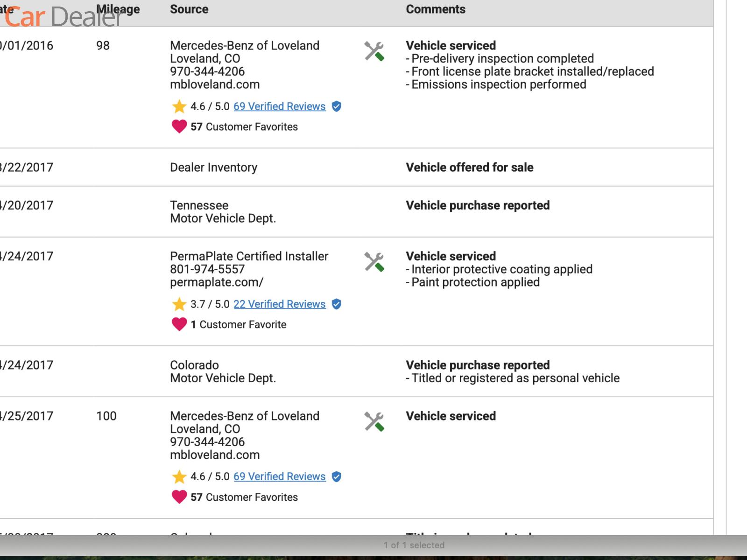Click the Tennessee Motor Vehicle Dept. source

223,212
